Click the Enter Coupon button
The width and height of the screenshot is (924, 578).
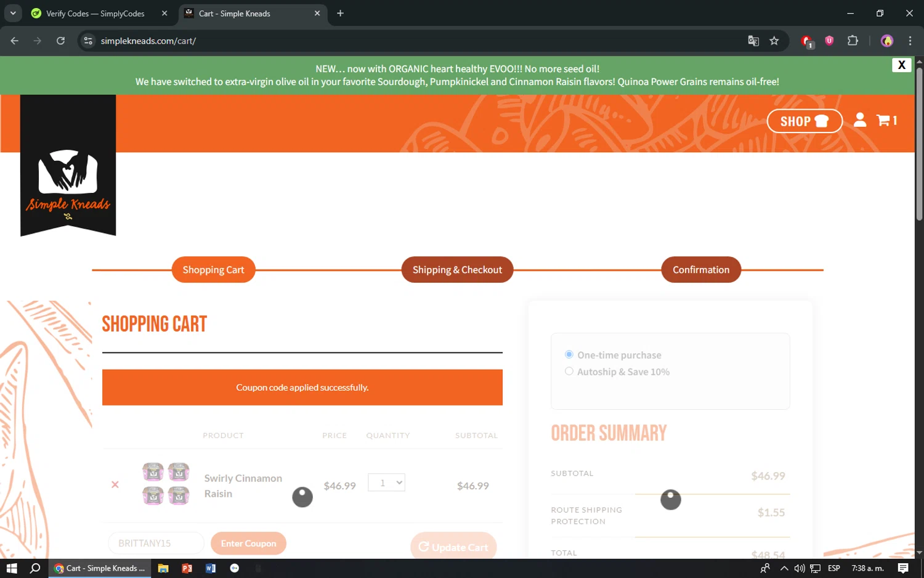pos(248,543)
